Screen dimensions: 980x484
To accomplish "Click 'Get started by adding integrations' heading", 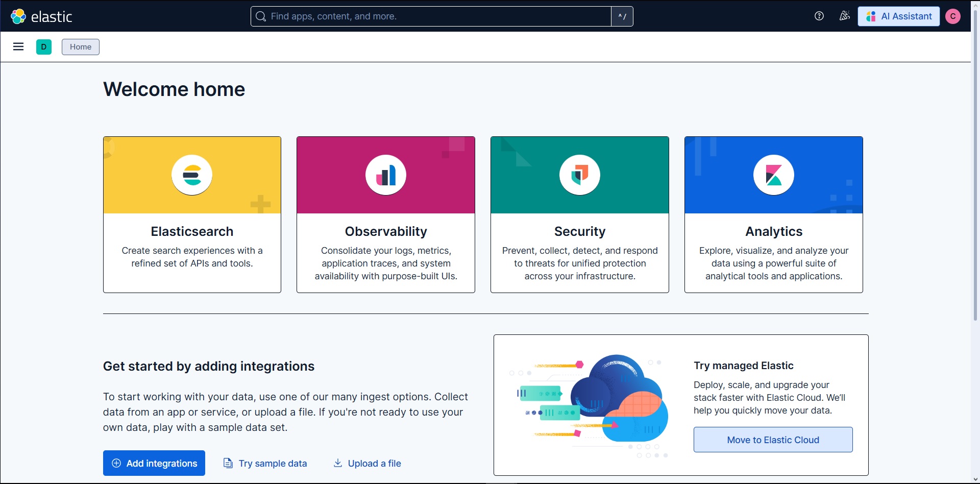I will coord(209,366).
